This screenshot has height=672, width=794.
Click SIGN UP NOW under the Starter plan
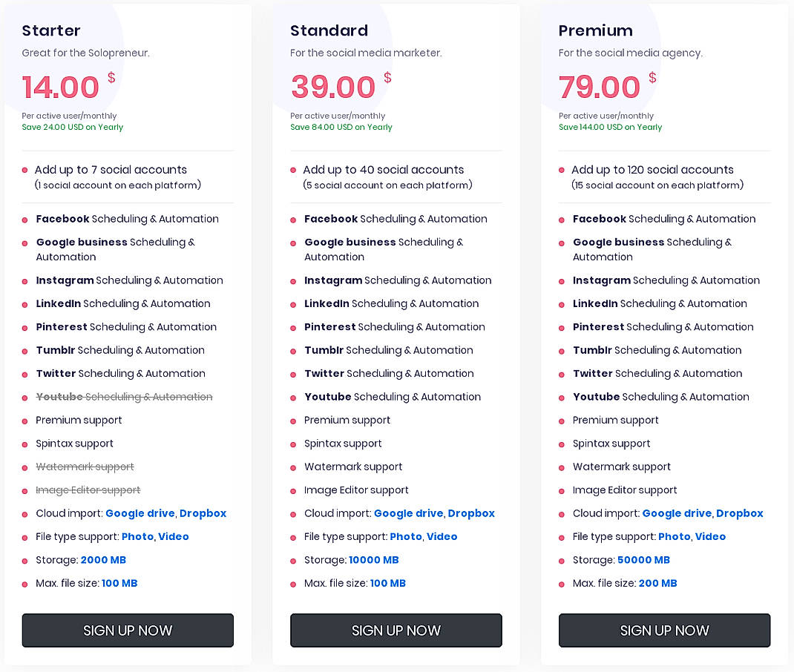[127, 630]
